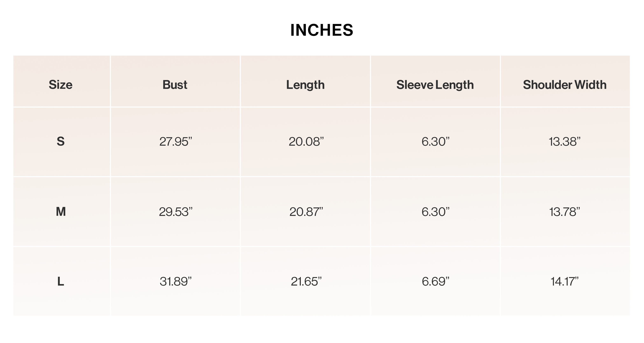Click the INCHES heading
Screen dimensions: 644x343
pos(322,30)
